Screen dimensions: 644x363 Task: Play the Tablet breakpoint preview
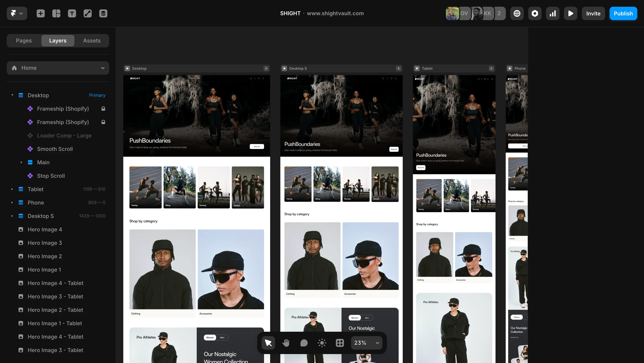click(417, 68)
